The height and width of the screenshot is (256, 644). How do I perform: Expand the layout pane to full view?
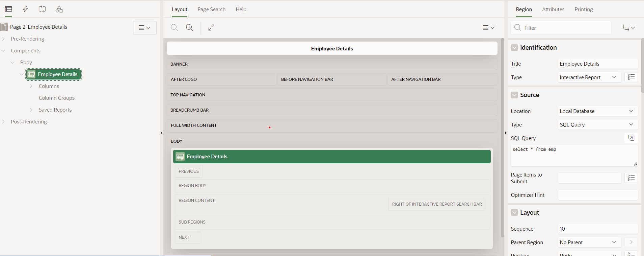point(211,28)
